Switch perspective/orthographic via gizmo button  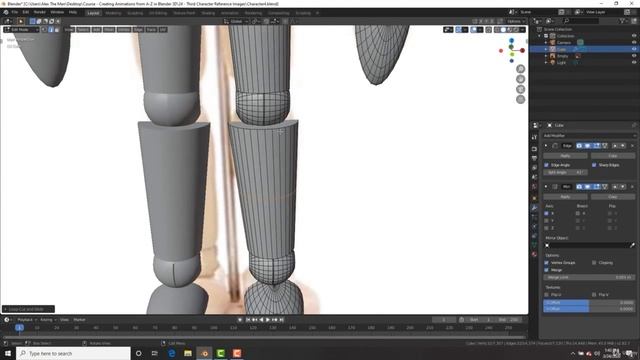520,99
